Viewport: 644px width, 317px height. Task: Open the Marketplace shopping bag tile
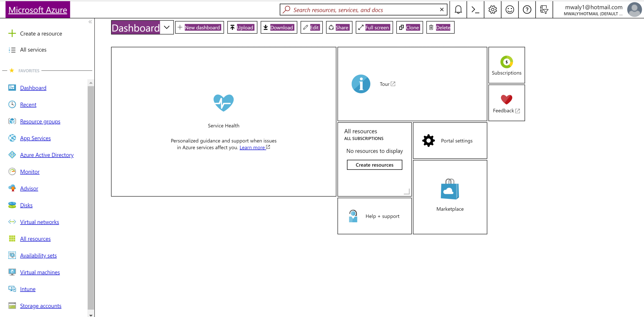tap(450, 197)
